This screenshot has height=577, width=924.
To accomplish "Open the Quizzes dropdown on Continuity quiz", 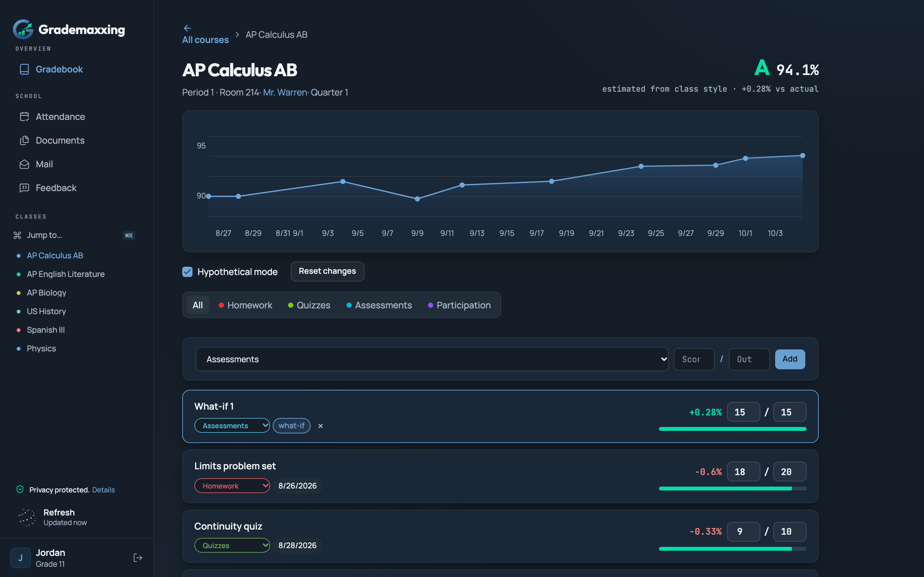I will coord(232,545).
